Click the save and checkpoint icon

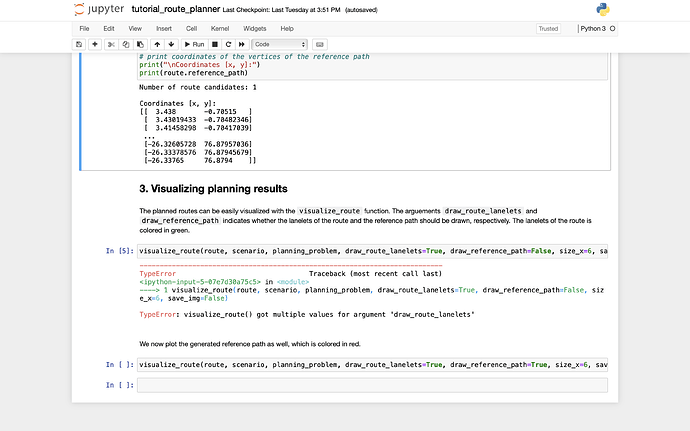79,45
